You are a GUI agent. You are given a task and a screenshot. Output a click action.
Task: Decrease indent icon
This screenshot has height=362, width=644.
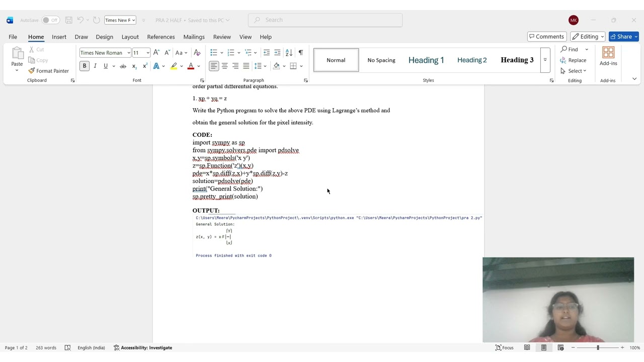point(267,52)
